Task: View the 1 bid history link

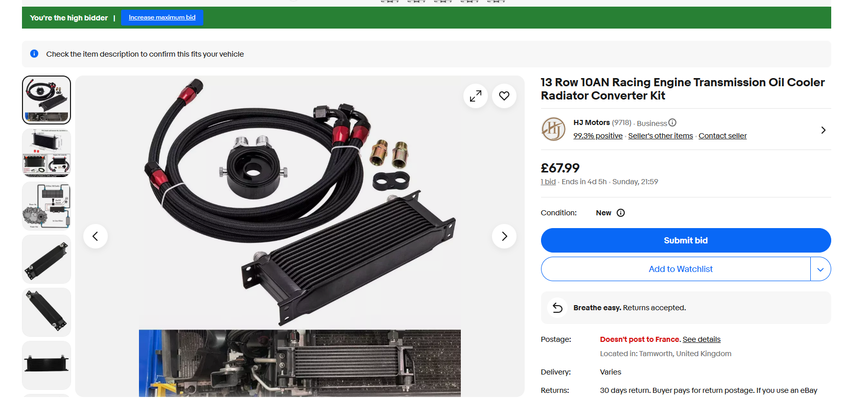Action: coord(548,182)
